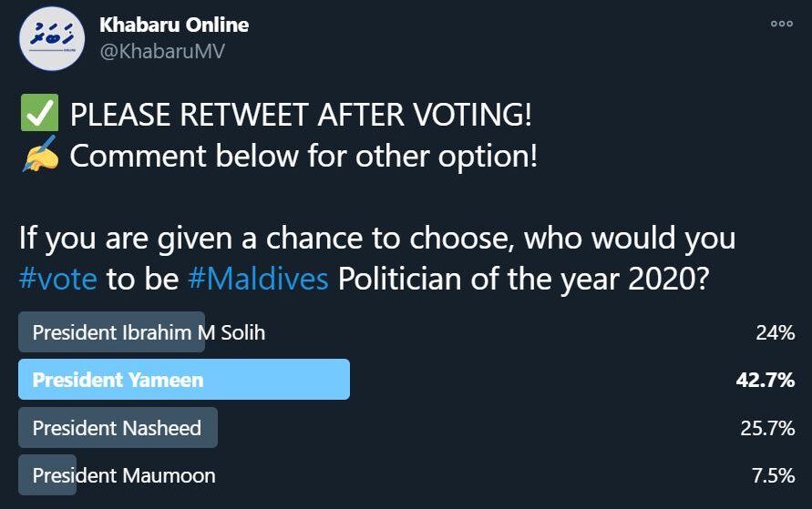Click the 7.5% result for Maumoon
812x509 pixels.
pyautogui.click(x=771, y=475)
